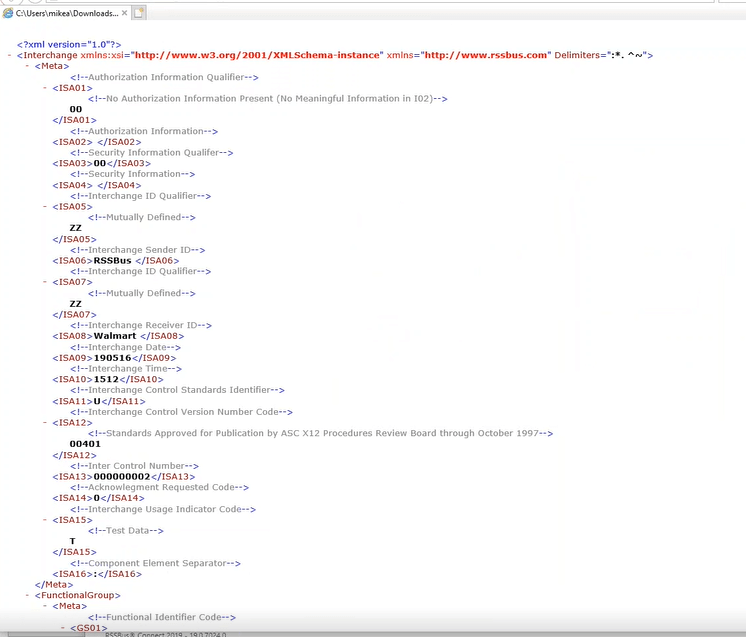The image size is (746, 637).
Task: Click the No Authorization Information Present comment
Action: click(x=268, y=98)
